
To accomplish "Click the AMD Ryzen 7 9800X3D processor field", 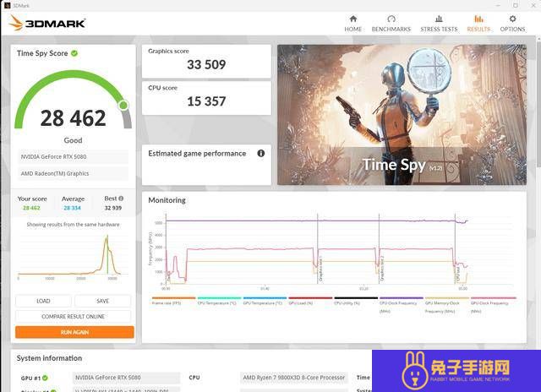I will [x=294, y=378].
